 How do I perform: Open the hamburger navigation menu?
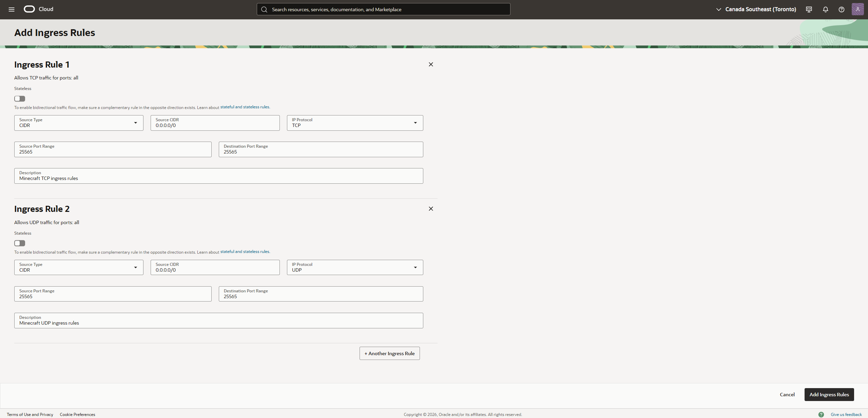point(12,10)
